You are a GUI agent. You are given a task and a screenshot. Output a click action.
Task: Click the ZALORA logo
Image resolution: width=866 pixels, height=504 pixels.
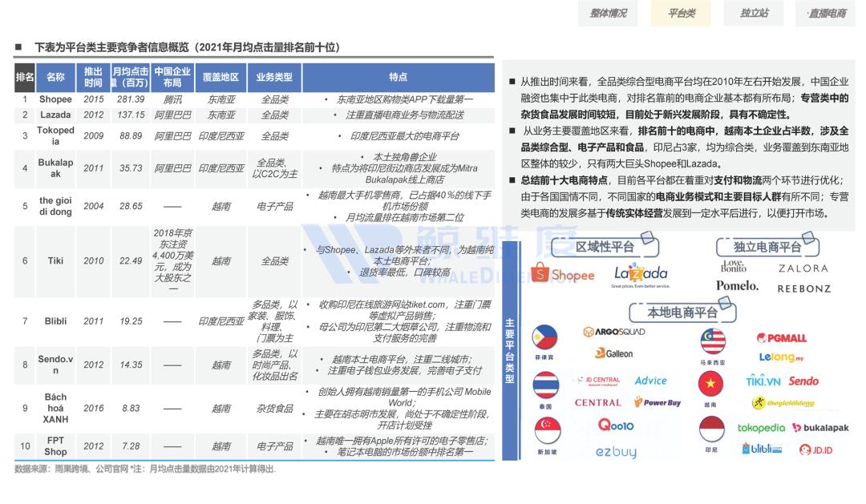[803, 268]
